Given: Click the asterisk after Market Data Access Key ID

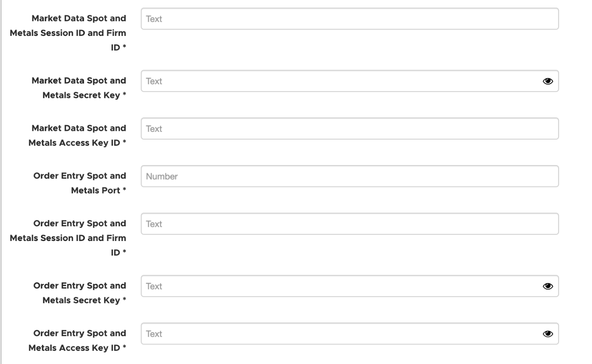Looking at the screenshot, I should point(124,142).
